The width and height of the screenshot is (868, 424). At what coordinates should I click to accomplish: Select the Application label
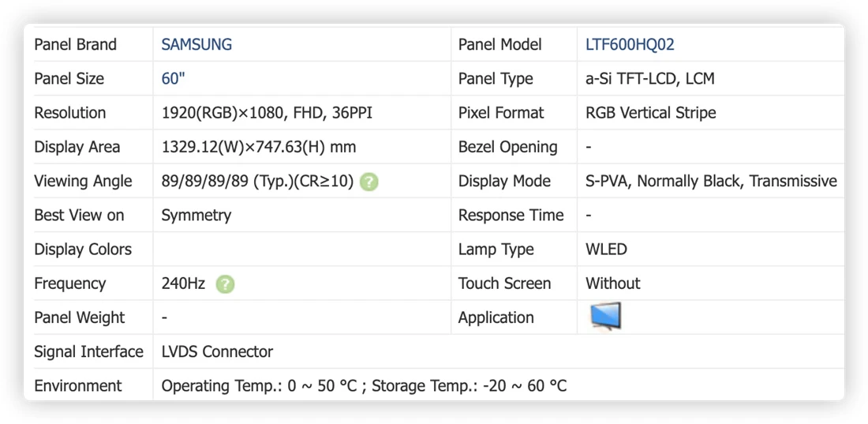point(496,317)
